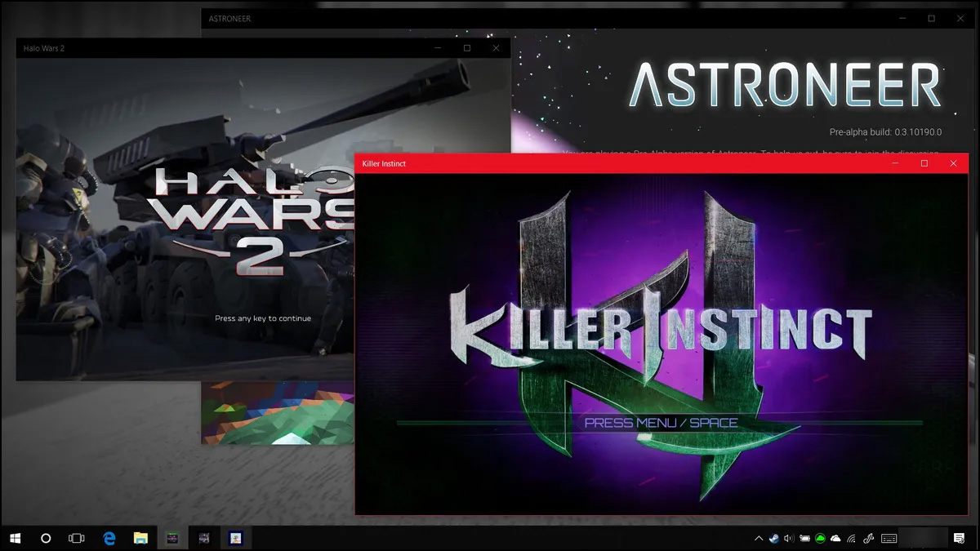Click the "Press any key to continue" text

[x=263, y=318]
